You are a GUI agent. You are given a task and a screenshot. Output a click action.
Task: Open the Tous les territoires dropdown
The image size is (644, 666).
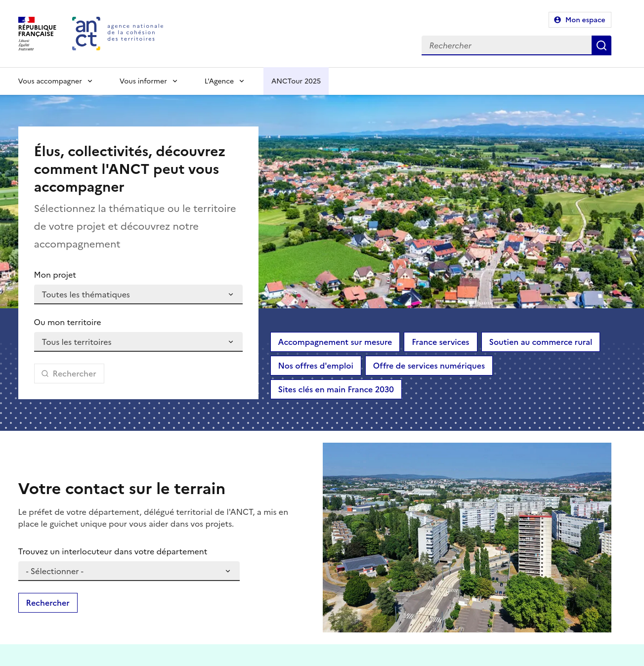pos(138,342)
